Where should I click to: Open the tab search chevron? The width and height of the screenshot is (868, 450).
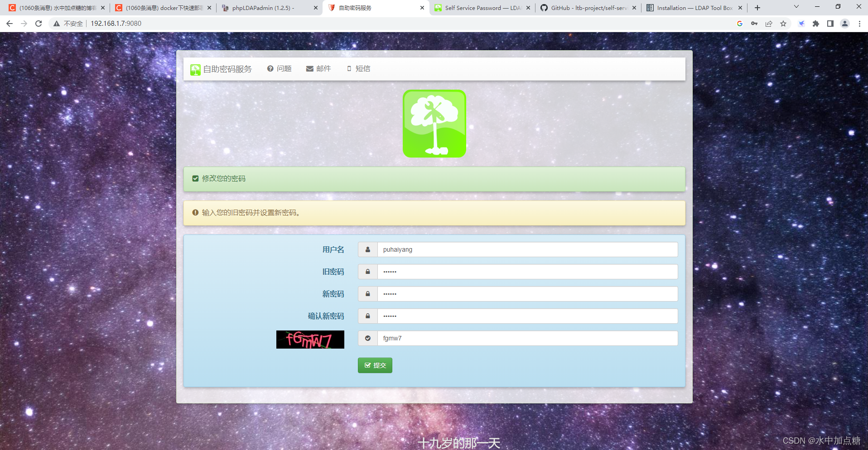pos(796,7)
